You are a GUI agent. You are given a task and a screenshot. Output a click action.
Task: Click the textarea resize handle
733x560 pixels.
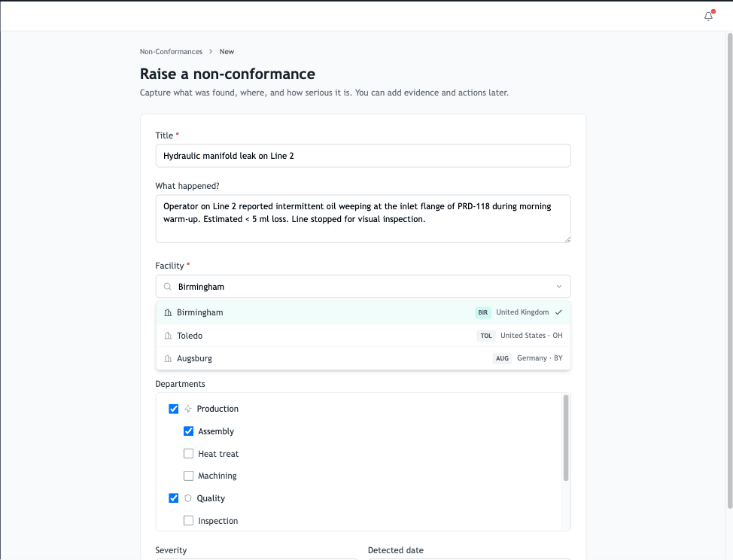click(x=567, y=239)
